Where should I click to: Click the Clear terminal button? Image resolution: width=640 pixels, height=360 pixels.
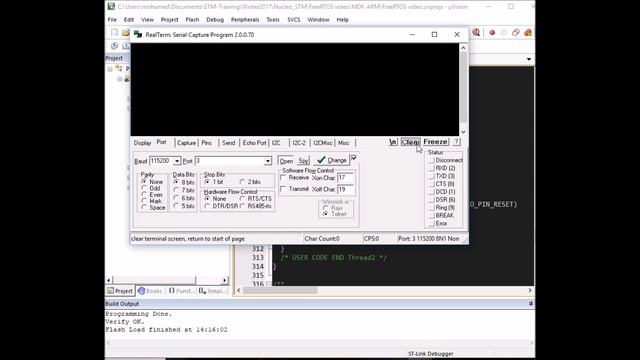(x=410, y=142)
